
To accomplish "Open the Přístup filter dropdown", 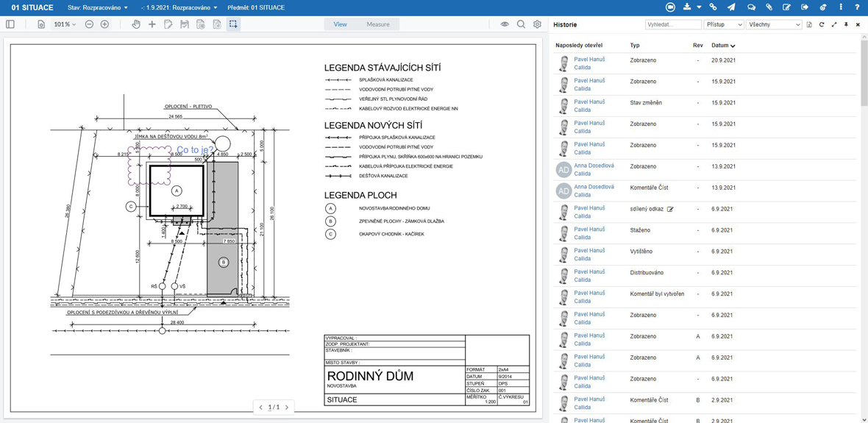I will 724,24.
